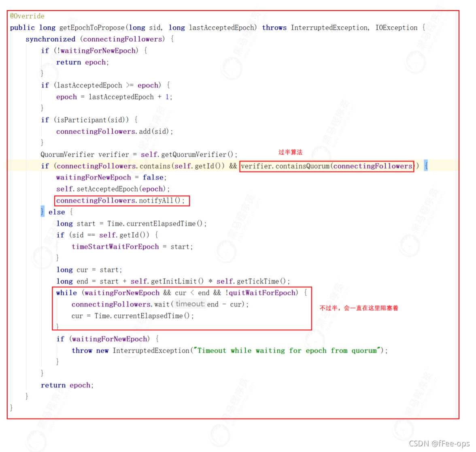Click the 'connectingFollowers.add(sid);' statement

(x=115, y=132)
